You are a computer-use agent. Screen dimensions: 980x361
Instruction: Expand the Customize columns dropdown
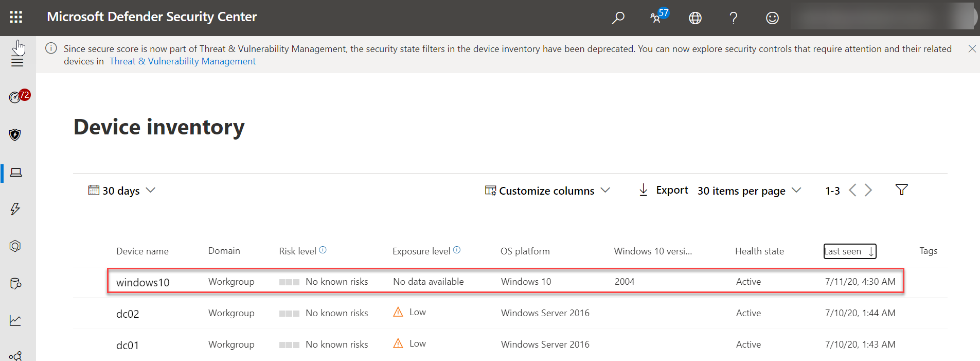click(547, 191)
